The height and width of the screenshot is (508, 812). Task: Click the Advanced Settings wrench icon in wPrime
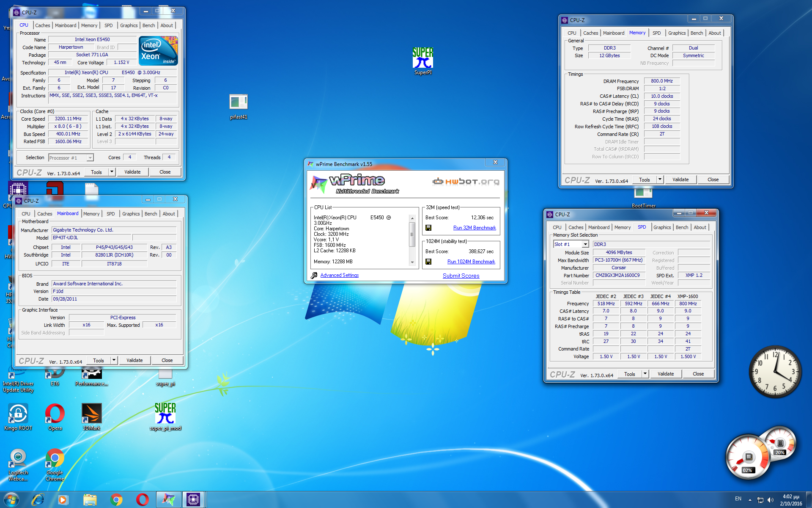coord(314,276)
